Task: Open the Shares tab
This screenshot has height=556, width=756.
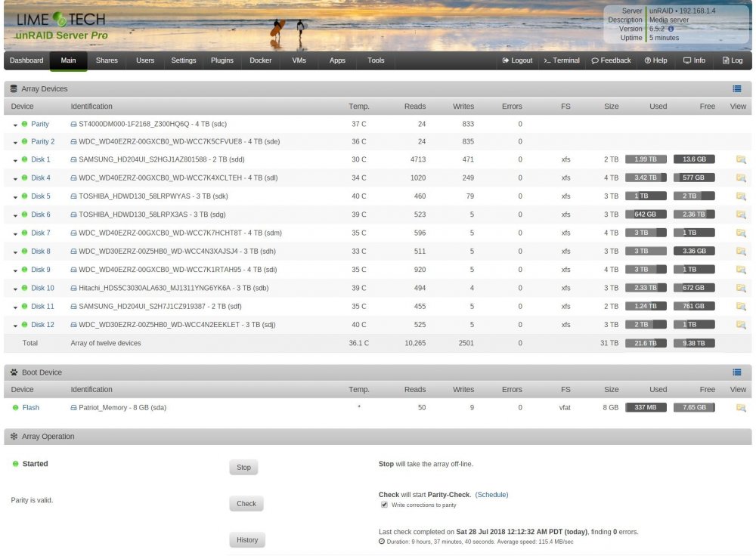Action: click(107, 60)
